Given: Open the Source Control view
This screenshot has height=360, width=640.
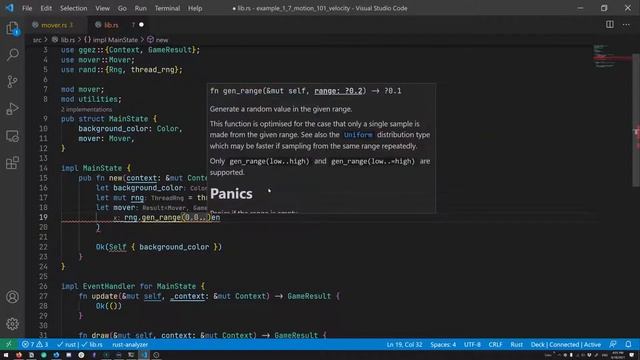Looking at the screenshot, I should click(12, 81).
